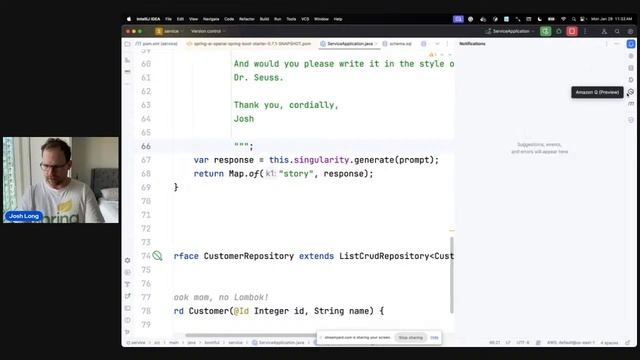
Task: Open the File menu
Action: click(x=168, y=19)
